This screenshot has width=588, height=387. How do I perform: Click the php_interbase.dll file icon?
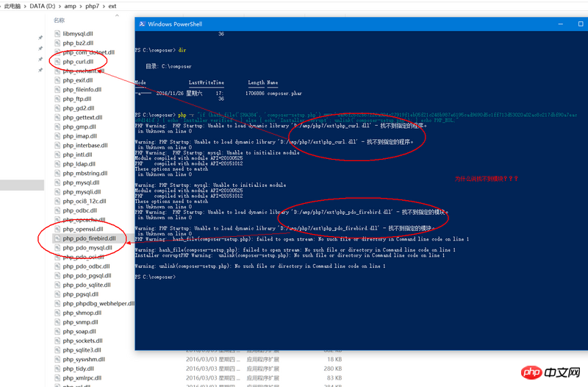tap(57, 145)
